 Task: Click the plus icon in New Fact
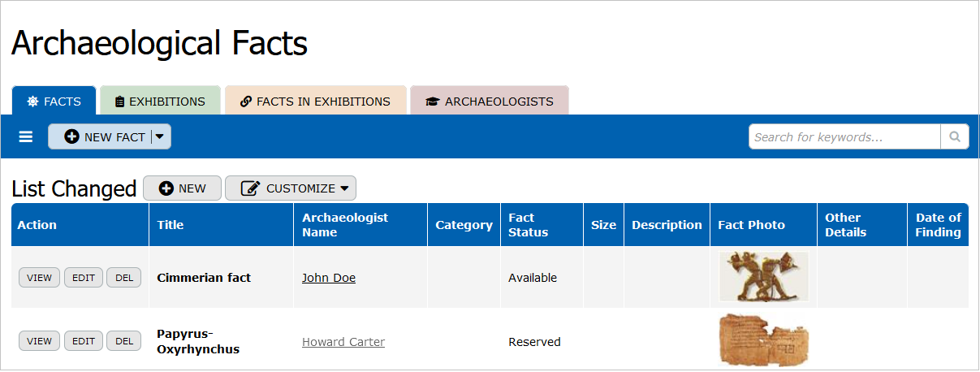(71, 137)
